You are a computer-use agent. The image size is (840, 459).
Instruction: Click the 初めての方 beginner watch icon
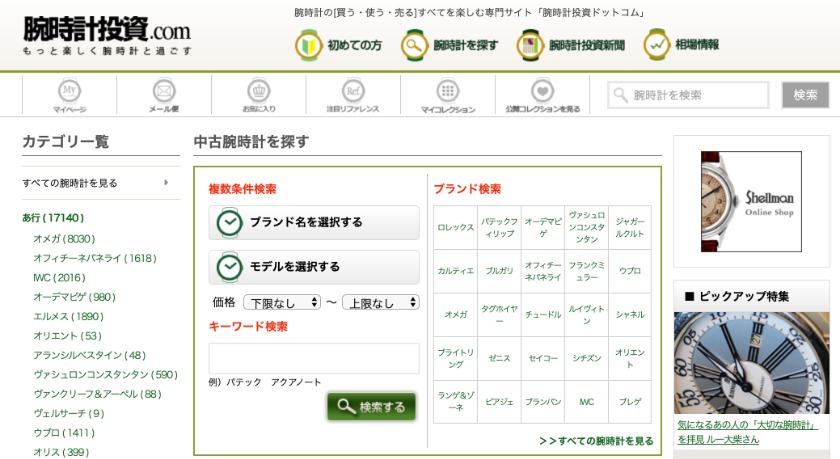[x=308, y=45]
